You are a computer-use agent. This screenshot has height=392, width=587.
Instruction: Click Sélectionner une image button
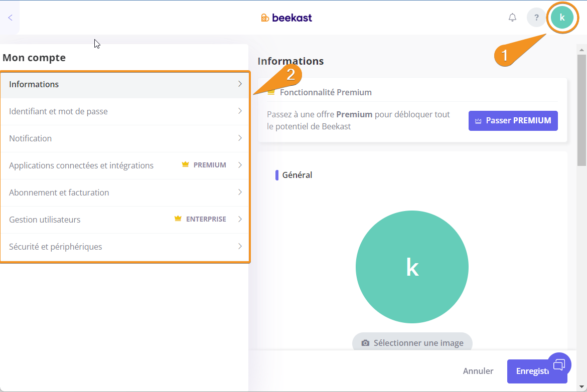coord(412,342)
